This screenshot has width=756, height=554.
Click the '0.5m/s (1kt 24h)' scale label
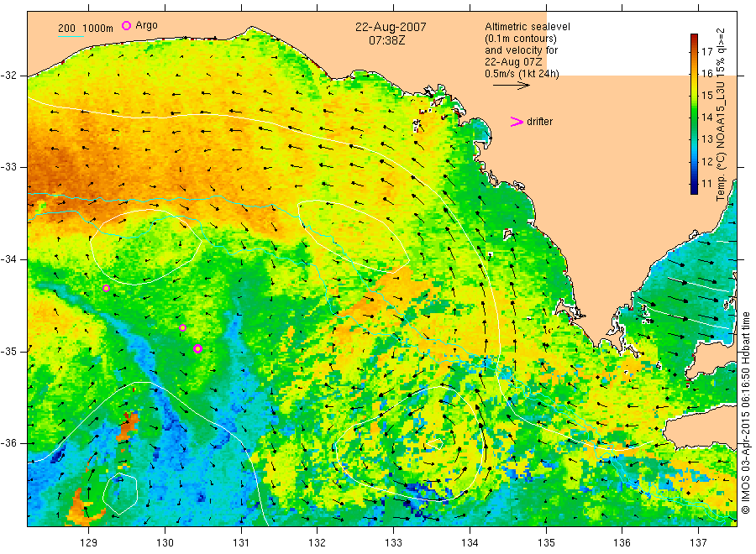(x=522, y=74)
